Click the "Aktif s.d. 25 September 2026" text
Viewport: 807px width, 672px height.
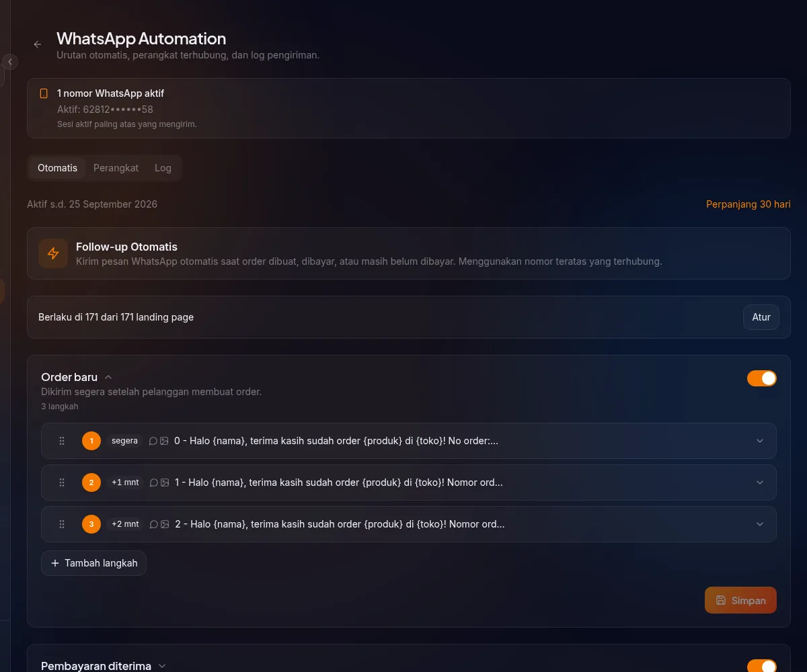tap(92, 204)
